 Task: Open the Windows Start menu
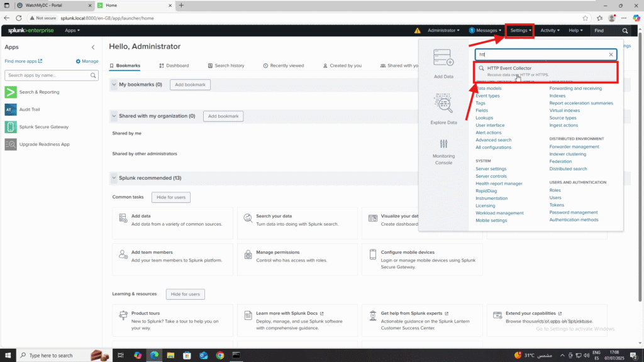8,356
